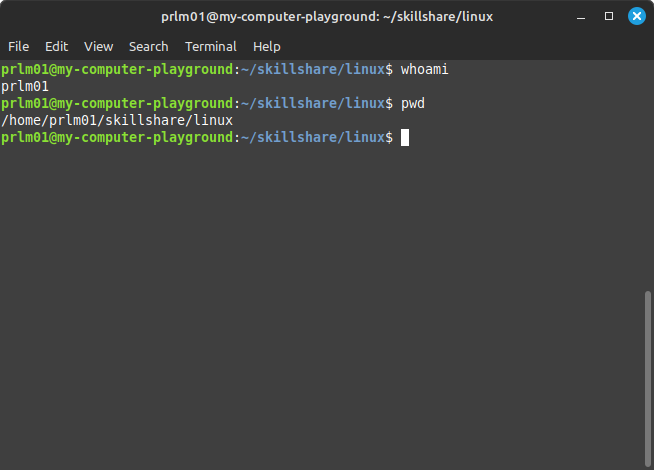The height and width of the screenshot is (470, 654).
Task: Click the prlm01 output line
Action: pos(25,86)
